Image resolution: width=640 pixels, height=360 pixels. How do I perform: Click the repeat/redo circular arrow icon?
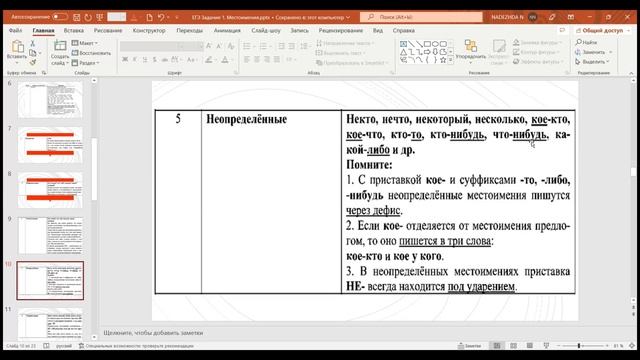click(88, 17)
